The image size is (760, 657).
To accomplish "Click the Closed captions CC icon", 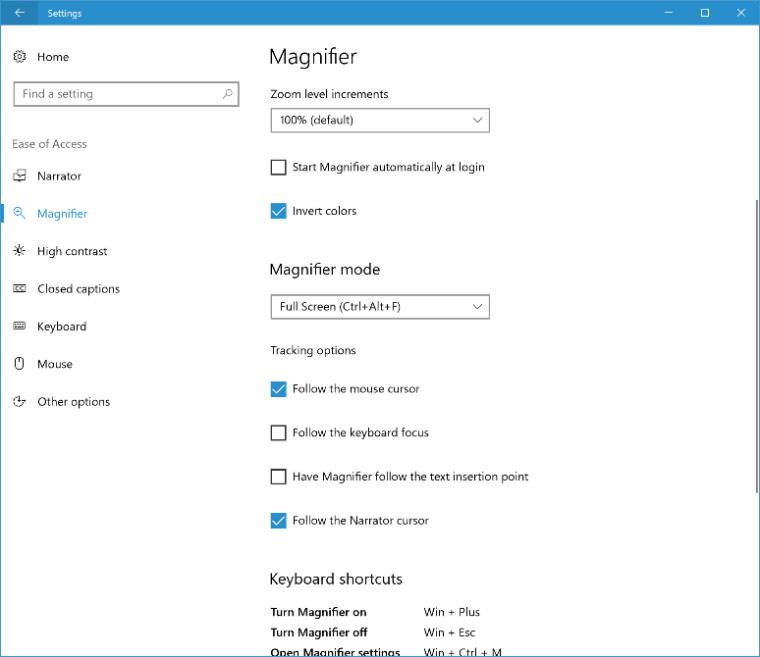I will pyautogui.click(x=19, y=288).
